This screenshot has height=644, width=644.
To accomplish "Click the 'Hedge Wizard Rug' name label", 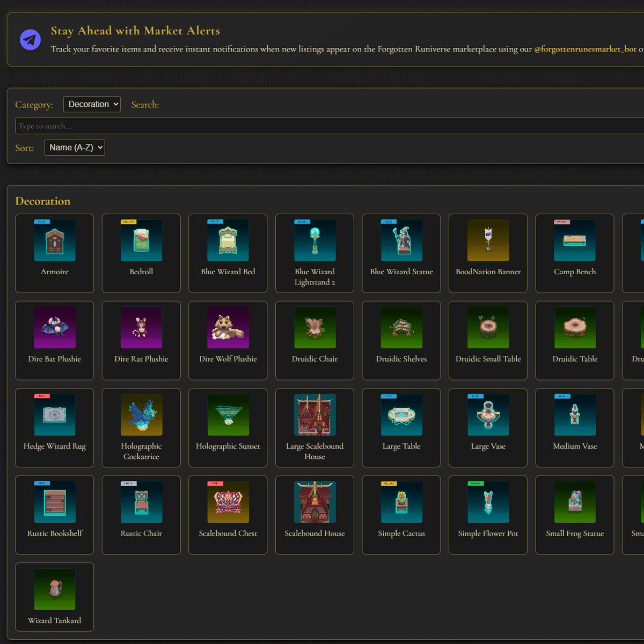I will (55, 446).
